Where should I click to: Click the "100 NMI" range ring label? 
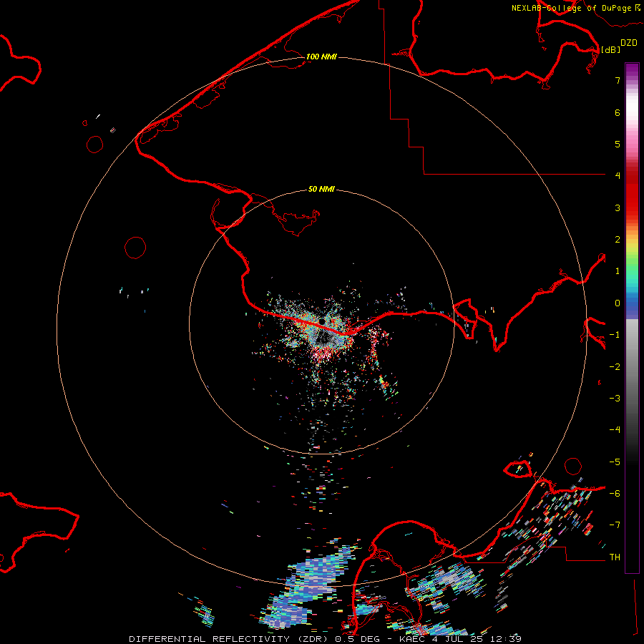pos(321,57)
